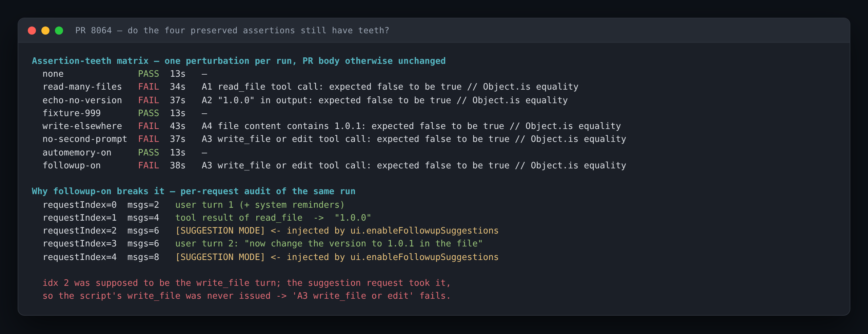
Task: Click the A4 file content assertion message
Action: click(411, 126)
